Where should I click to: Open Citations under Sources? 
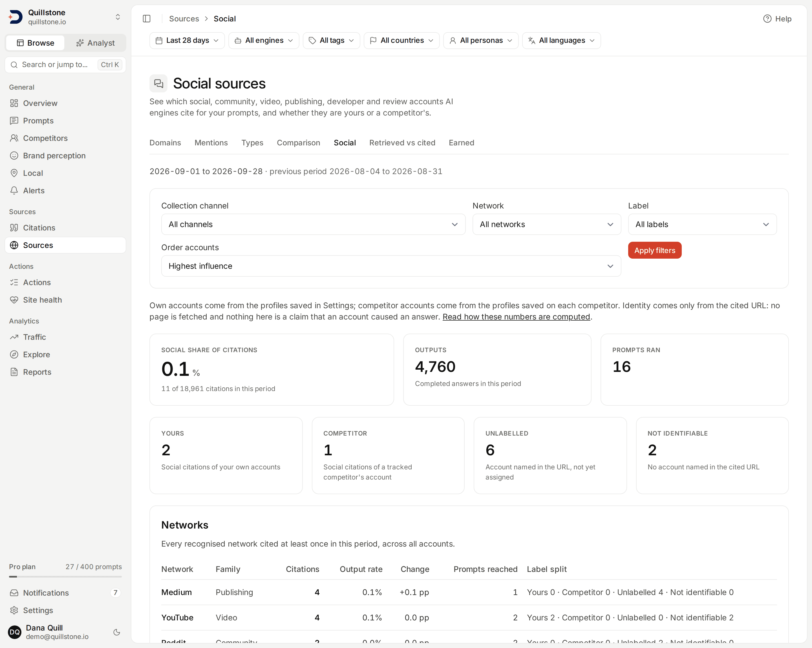tap(65, 228)
